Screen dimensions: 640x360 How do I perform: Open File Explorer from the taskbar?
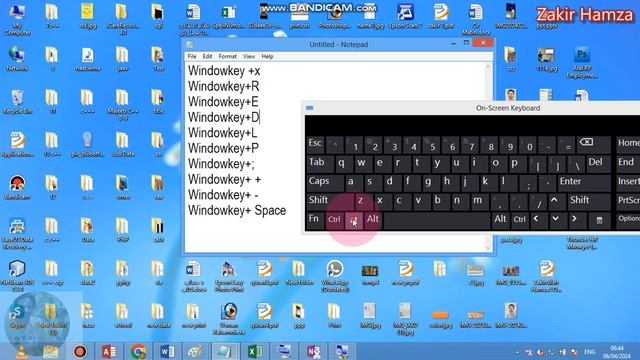pos(51,351)
